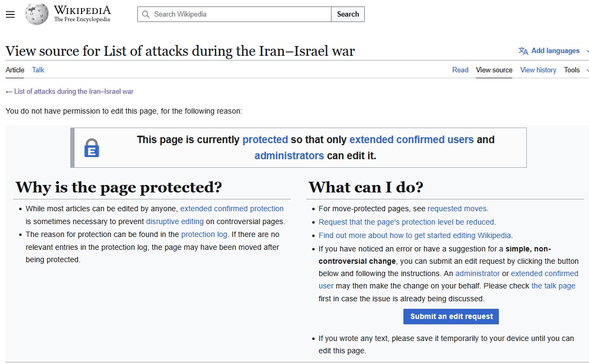Viewport: 589px width, 364px height.
Task: Open the View history tab
Action: [x=538, y=70]
